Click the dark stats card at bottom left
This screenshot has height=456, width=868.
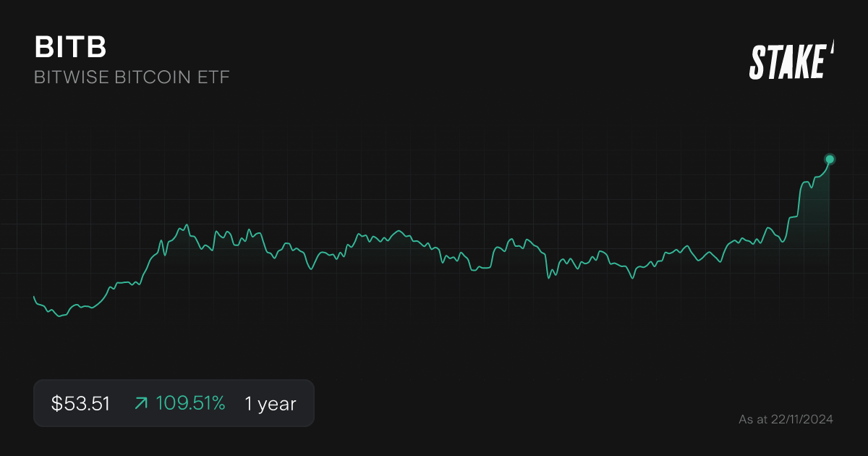point(174,403)
